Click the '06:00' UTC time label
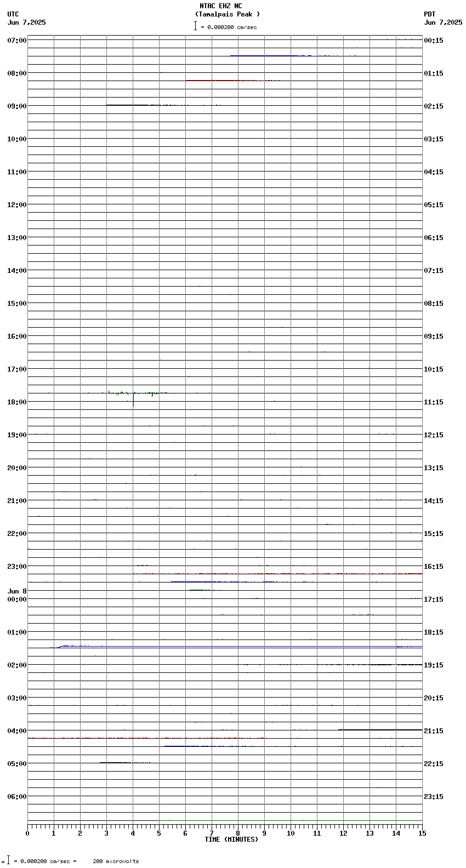 click(17, 797)
